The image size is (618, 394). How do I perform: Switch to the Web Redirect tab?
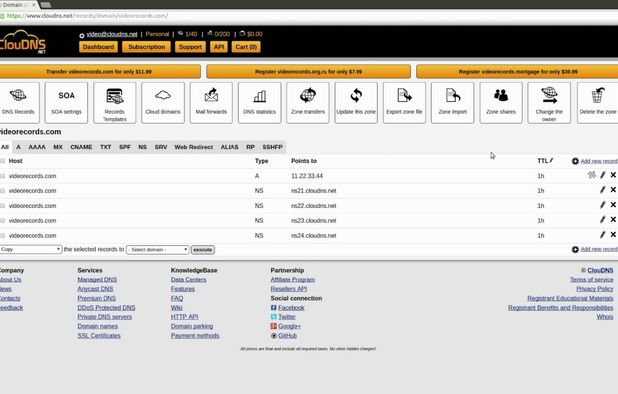tap(194, 147)
